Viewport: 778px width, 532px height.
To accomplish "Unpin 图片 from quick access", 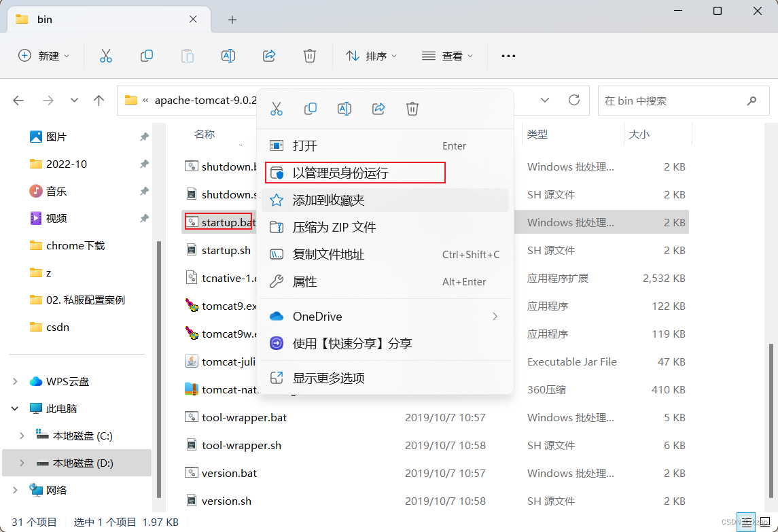I will click(144, 137).
